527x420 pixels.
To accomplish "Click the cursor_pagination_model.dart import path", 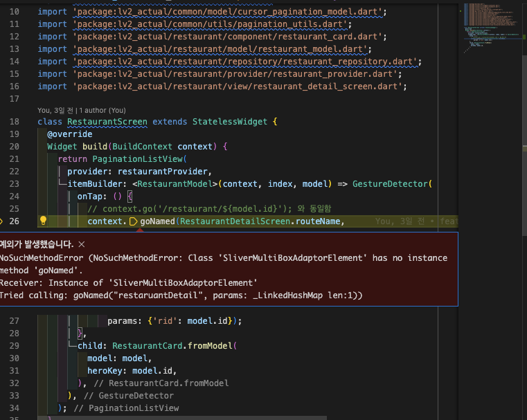I will pos(229,12).
